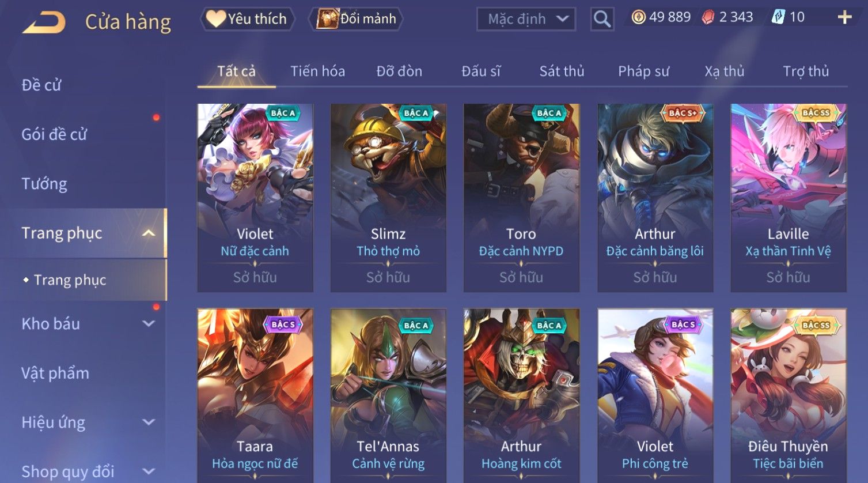Select the Tiến hóa tab

[317, 71]
